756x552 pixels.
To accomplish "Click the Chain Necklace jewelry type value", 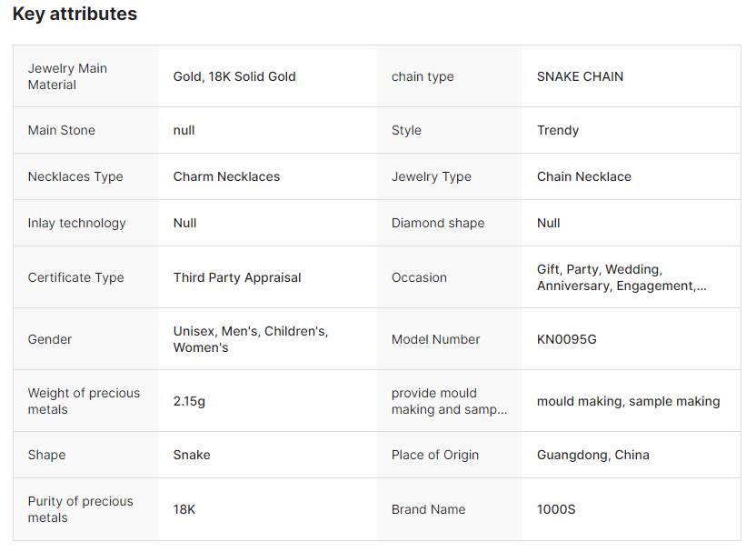I will coord(583,176).
